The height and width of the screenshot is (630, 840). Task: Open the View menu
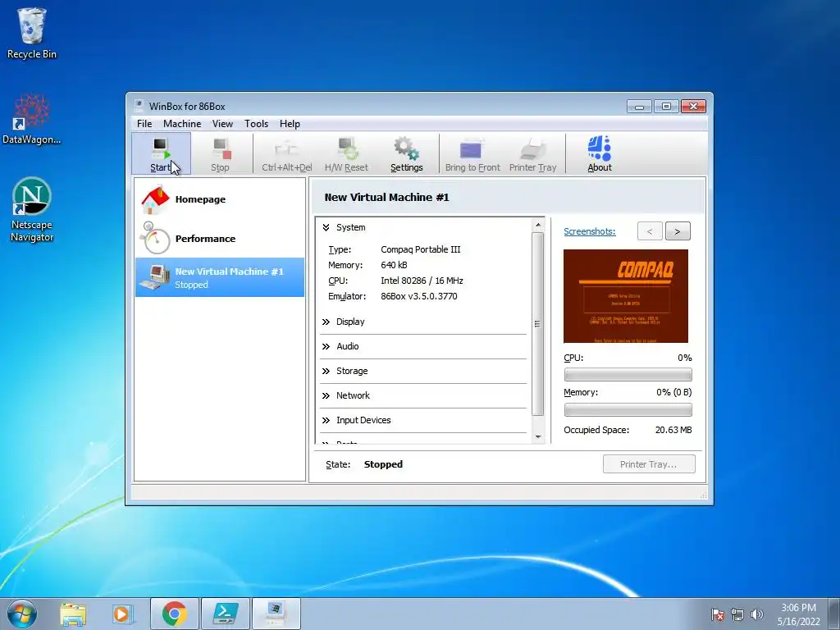tap(222, 124)
